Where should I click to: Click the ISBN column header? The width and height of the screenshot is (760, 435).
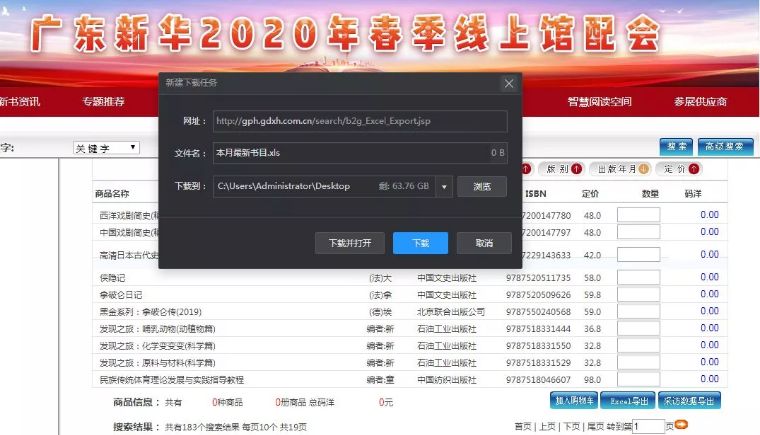[x=536, y=193]
